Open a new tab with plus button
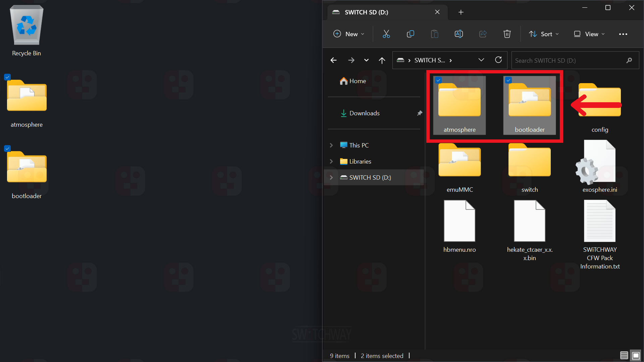Screen dimensions: 644x362 click(461, 12)
